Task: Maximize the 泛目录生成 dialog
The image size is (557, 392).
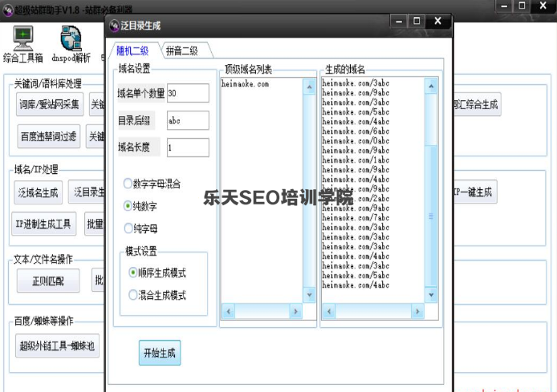Action: 417,22
